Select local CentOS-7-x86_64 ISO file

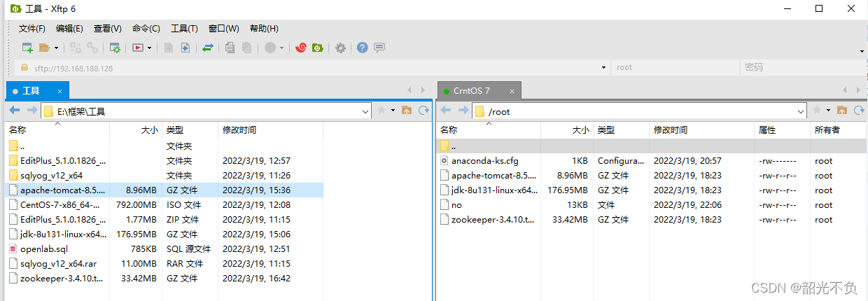coord(164,204)
